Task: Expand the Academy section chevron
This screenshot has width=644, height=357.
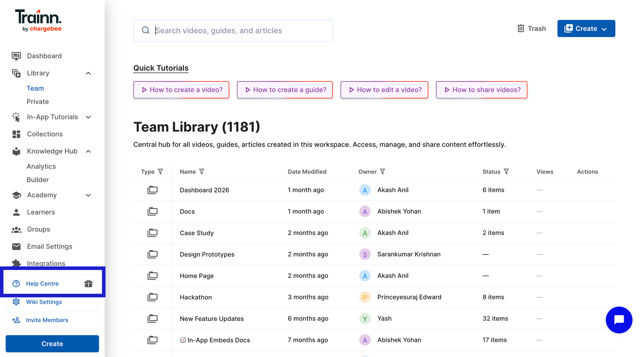Action: pos(88,195)
